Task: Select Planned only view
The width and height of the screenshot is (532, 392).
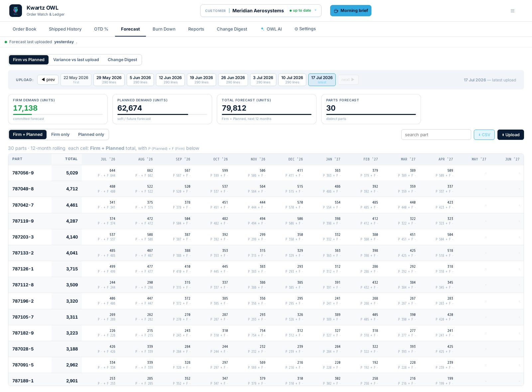Action: click(91, 135)
